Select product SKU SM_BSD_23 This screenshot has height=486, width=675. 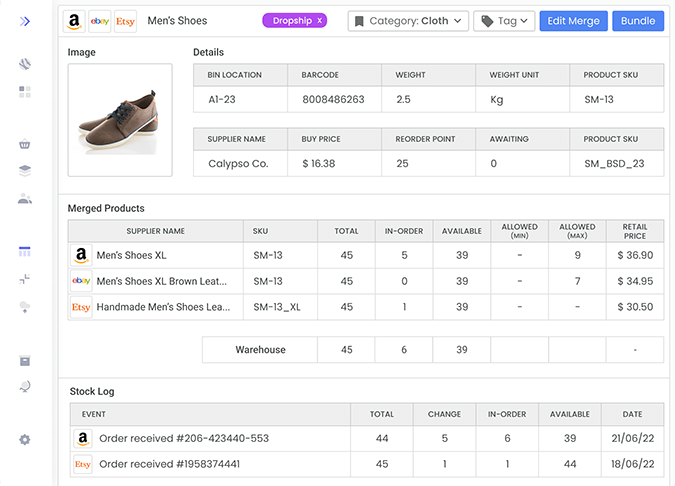coord(614,164)
